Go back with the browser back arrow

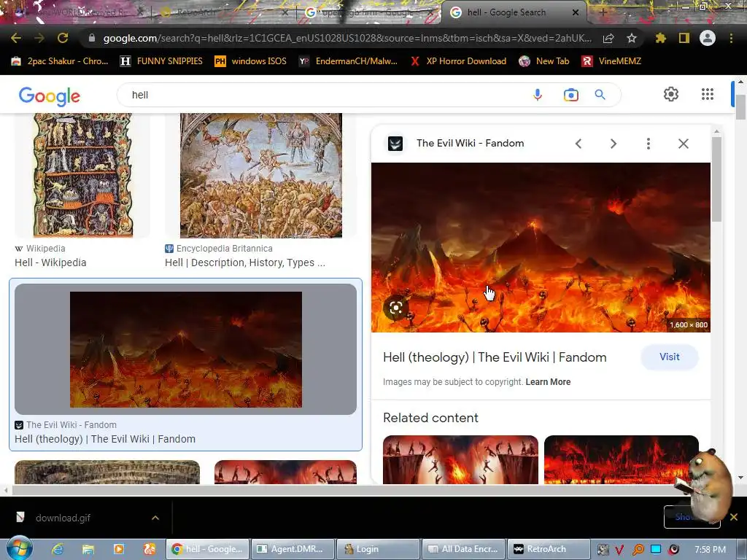(16, 38)
